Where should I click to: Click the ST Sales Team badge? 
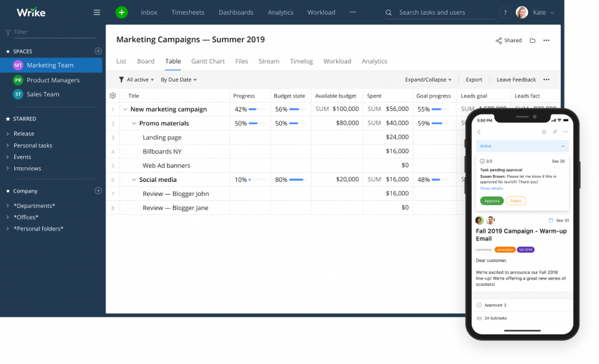click(18, 94)
